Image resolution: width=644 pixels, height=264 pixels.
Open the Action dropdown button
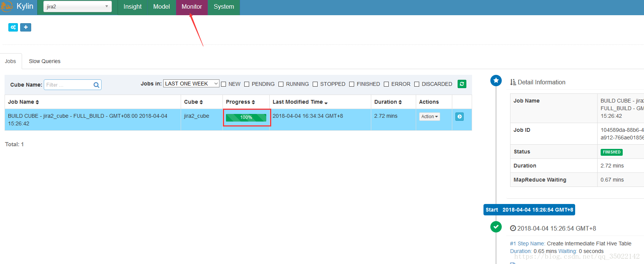pyautogui.click(x=429, y=117)
